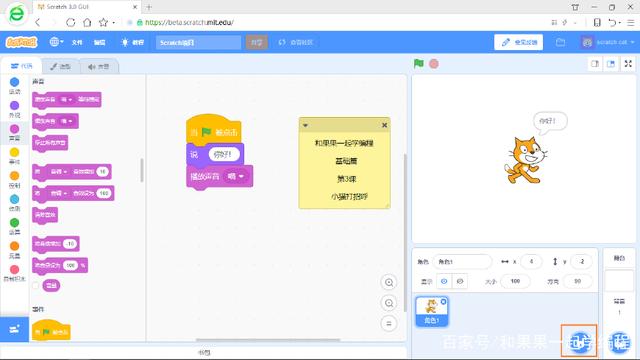Select the 运算 (Operators) block category

click(14, 227)
